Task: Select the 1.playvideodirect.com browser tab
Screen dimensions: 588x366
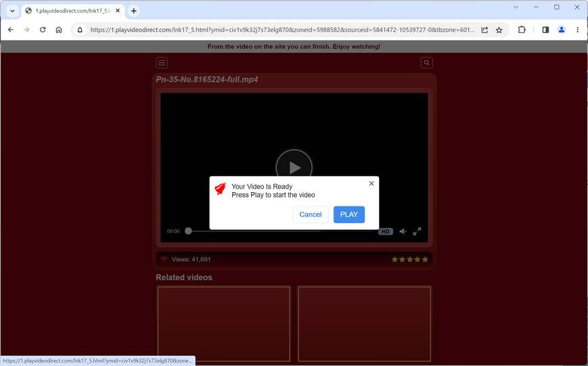Action: coord(73,11)
